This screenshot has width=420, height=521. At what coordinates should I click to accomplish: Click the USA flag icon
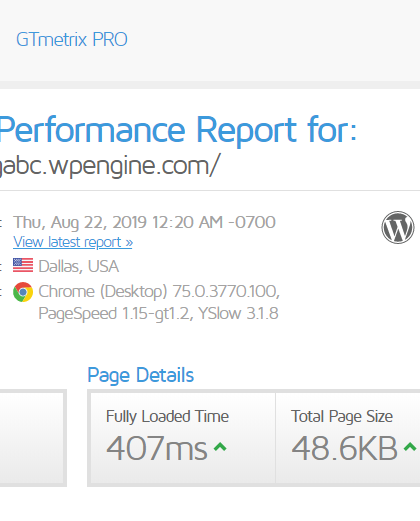pos(23,265)
